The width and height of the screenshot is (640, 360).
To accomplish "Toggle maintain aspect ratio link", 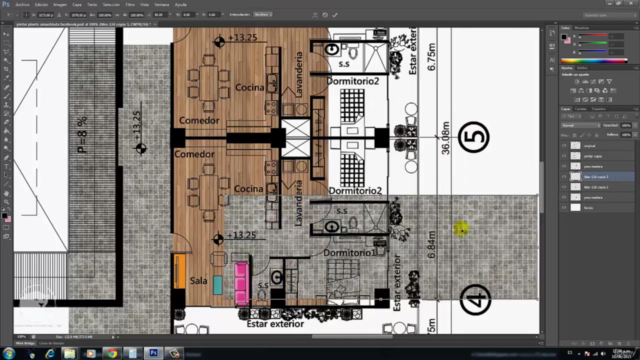I will tap(118, 15).
